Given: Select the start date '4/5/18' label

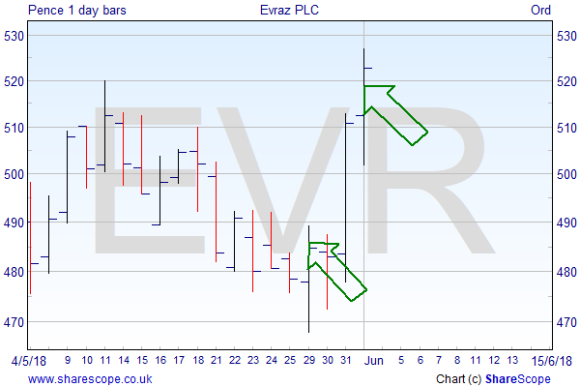Looking at the screenshot, I should pos(29,361).
